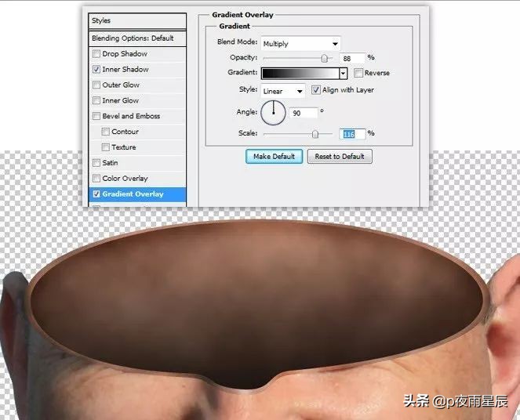Enable the Drop Shadow checkbox
This screenshot has width=520, height=420.
click(x=96, y=53)
